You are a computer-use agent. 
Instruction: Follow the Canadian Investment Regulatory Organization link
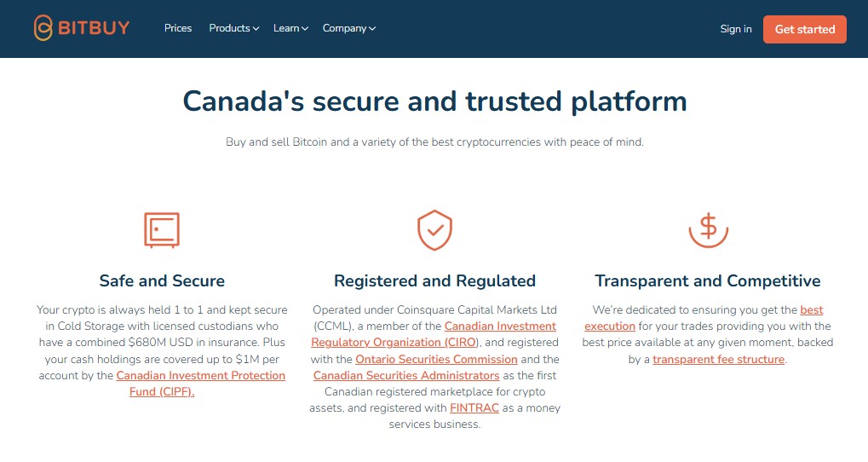pos(500,326)
